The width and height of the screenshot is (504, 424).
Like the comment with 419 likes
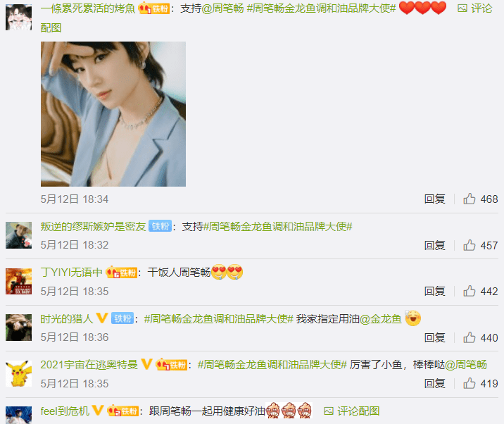[x=470, y=383]
